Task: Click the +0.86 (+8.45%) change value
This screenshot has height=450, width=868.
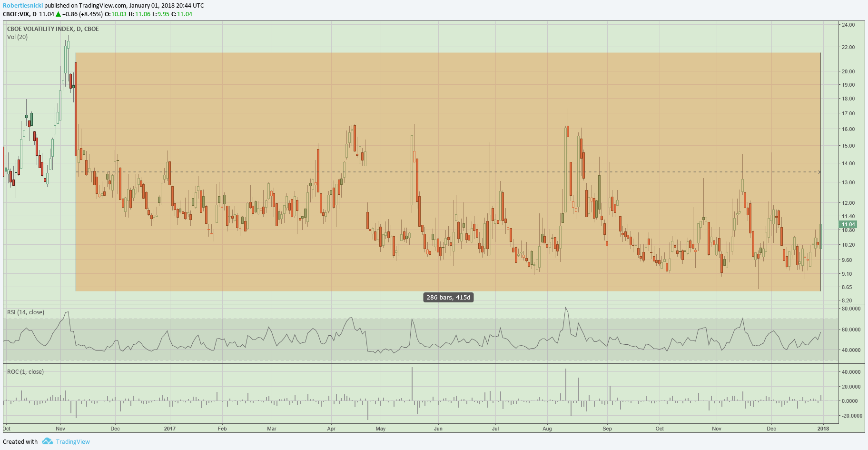Action: [82, 14]
